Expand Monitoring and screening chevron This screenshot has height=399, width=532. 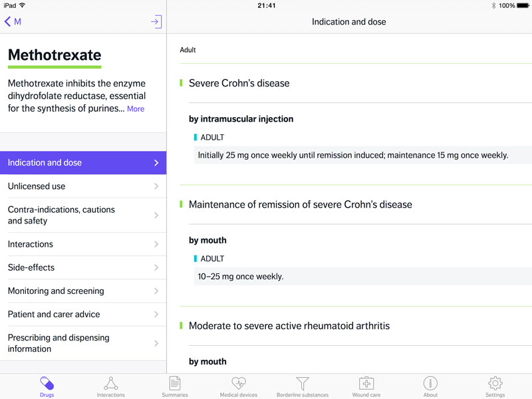[156, 291]
